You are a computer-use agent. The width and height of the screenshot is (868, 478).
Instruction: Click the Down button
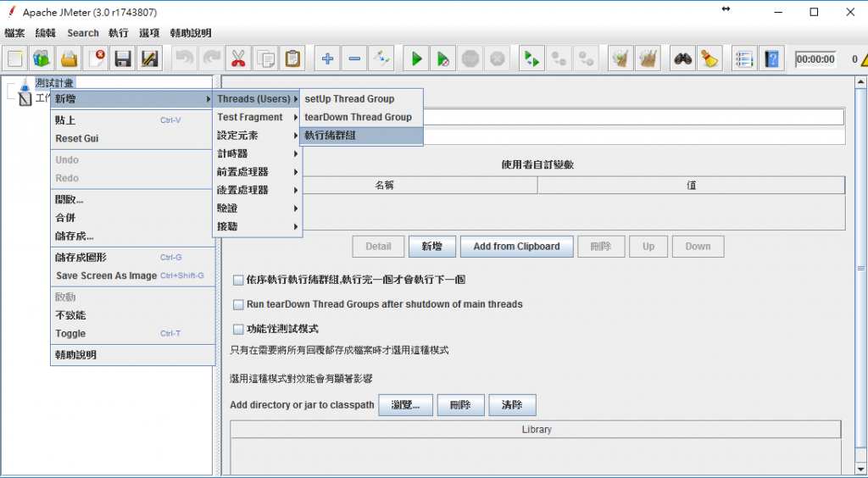(698, 247)
